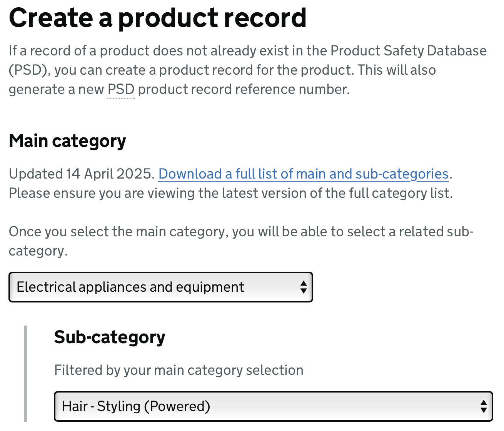Click the up-down arrow icon on main category select
This screenshot has height=431, width=504.
coord(303,287)
